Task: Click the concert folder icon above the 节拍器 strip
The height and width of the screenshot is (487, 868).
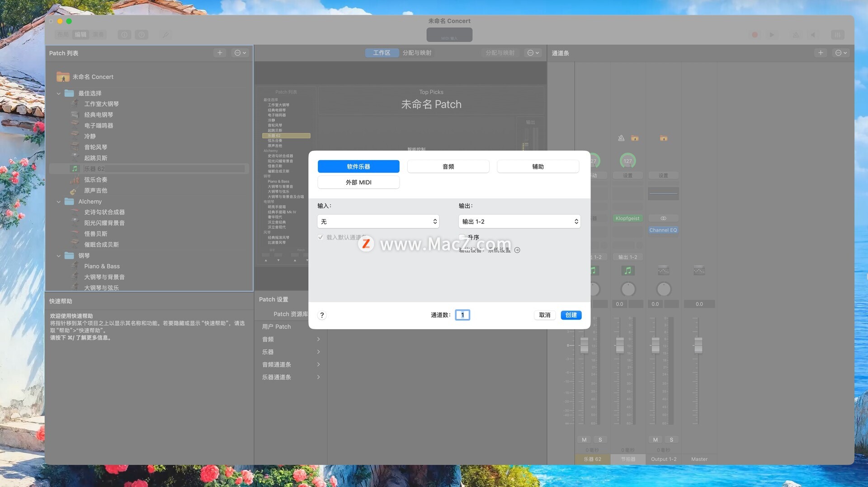Action: point(635,138)
